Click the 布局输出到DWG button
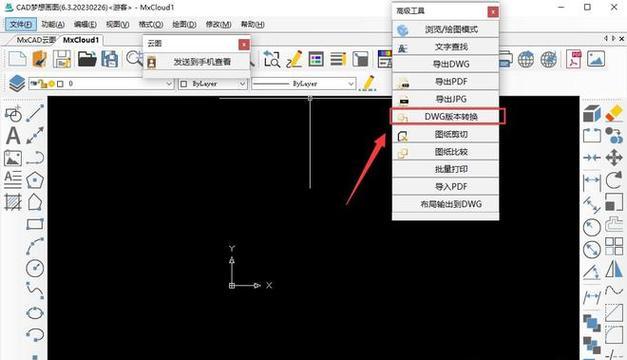 (445, 204)
